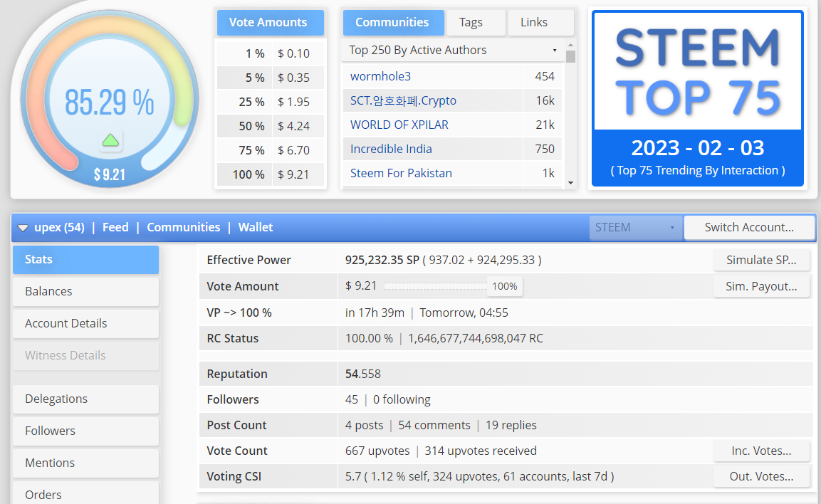The height and width of the screenshot is (504, 821).
Task: Open the upex (54) account link
Action: click(x=59, y=228)
